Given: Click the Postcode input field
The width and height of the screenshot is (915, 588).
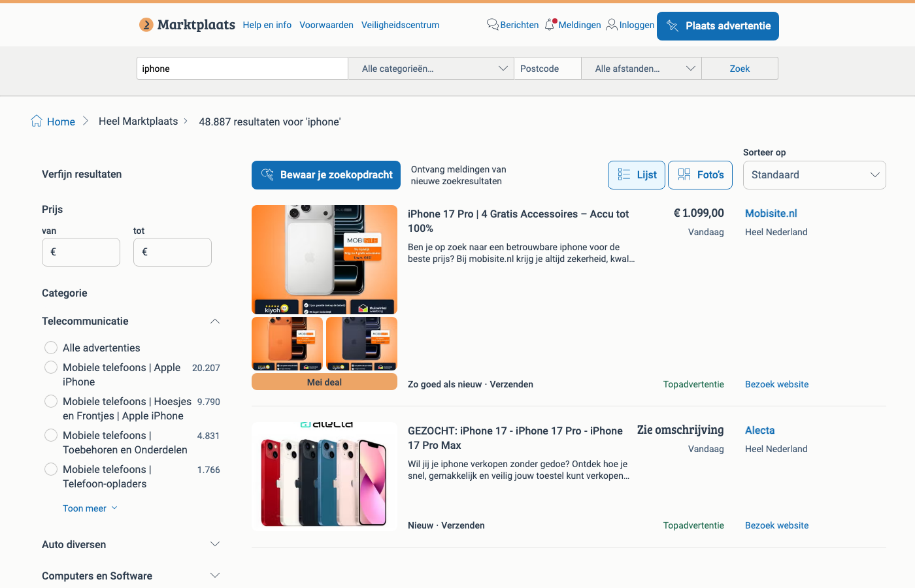Looking at the screenshot, I should pos(548,69).
